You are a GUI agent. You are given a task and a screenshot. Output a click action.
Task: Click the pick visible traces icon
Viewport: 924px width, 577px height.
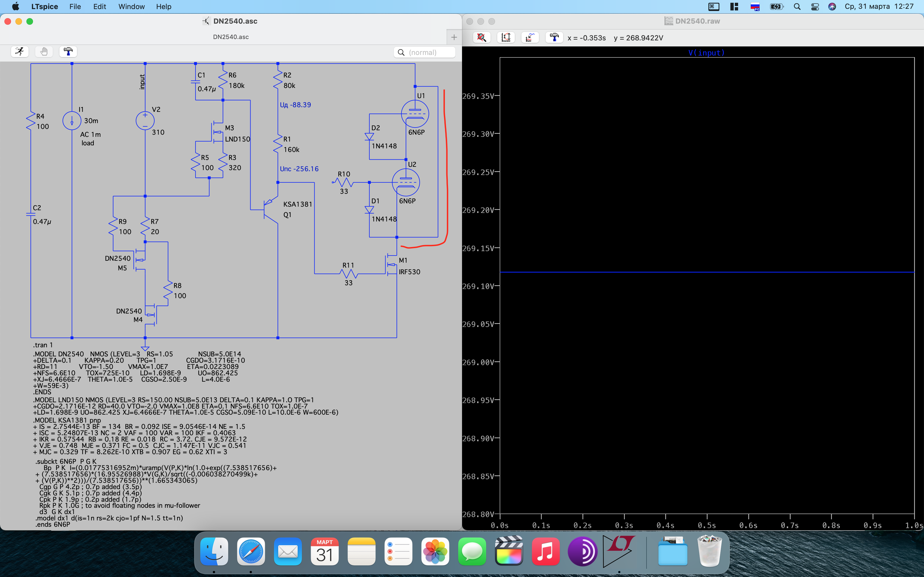point(530,37)
